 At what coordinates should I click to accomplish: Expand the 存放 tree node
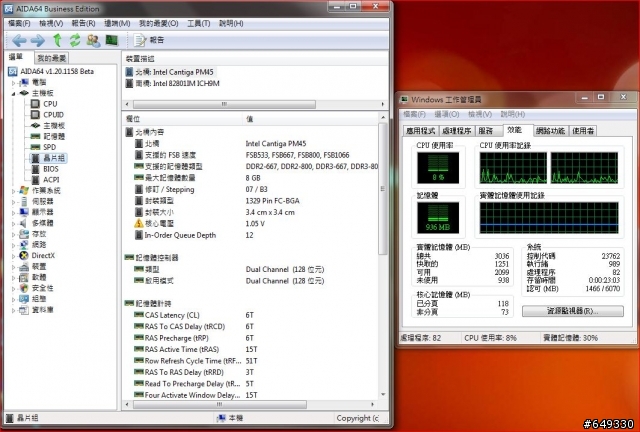pos(14,234)
